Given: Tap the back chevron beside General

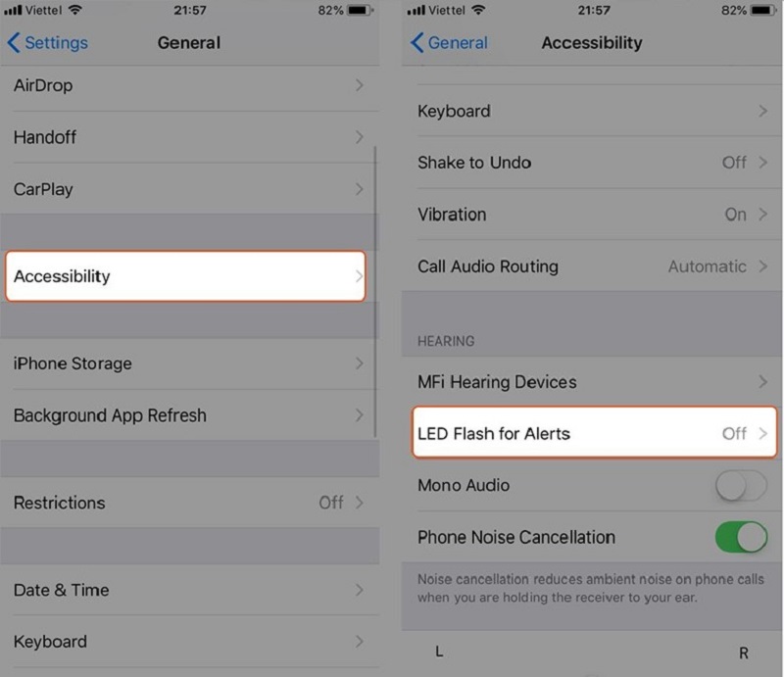Looking at the screenshot, I should pyautogui.click(x=416, y=43).
